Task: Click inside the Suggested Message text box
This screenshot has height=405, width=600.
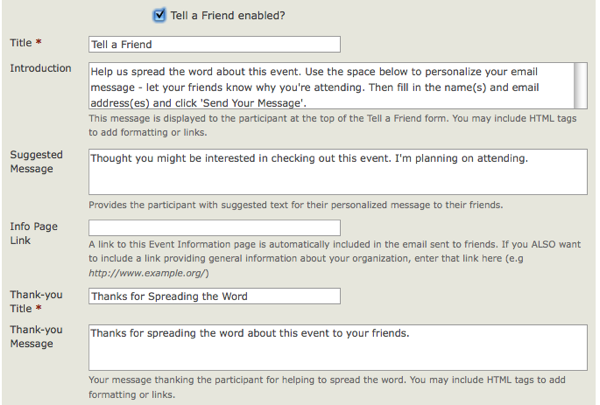Action: [x=337, y=172]
